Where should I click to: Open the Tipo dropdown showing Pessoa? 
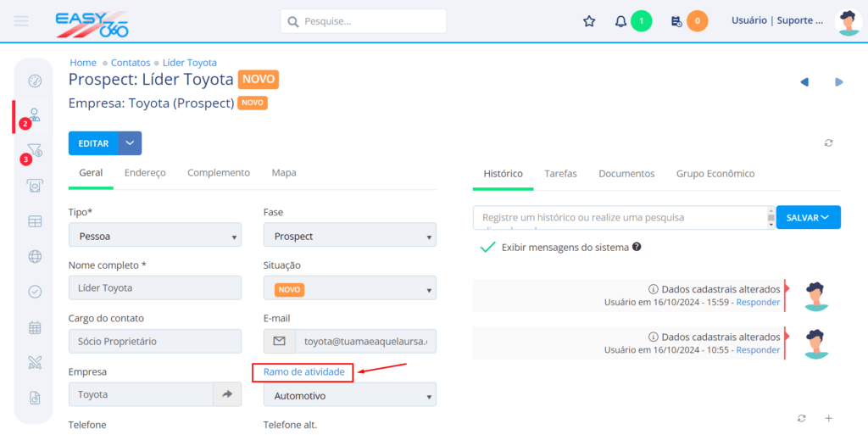click(x=155, y=235)
